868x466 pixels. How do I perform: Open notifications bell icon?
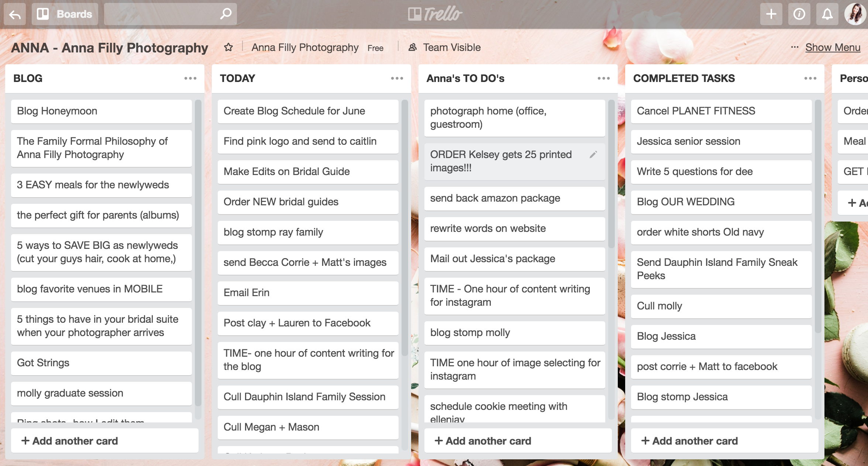point(827,14)
